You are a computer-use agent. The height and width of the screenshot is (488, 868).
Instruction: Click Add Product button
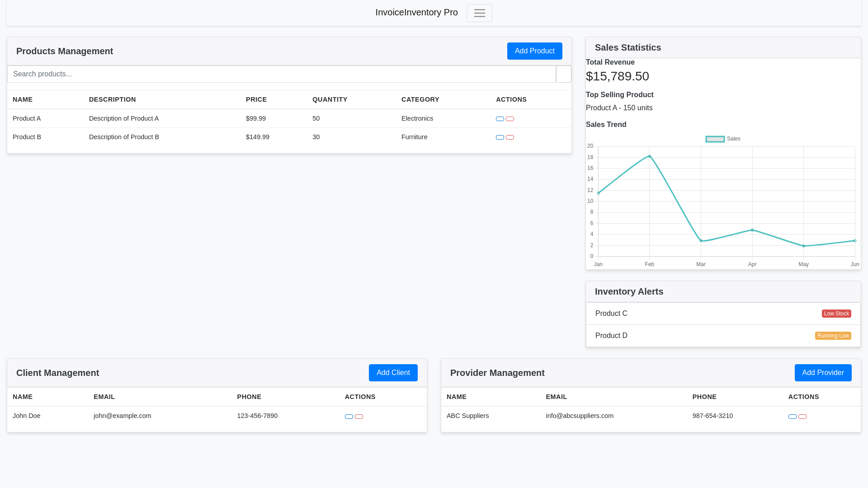pyautogui.click(x=535, y=51)
